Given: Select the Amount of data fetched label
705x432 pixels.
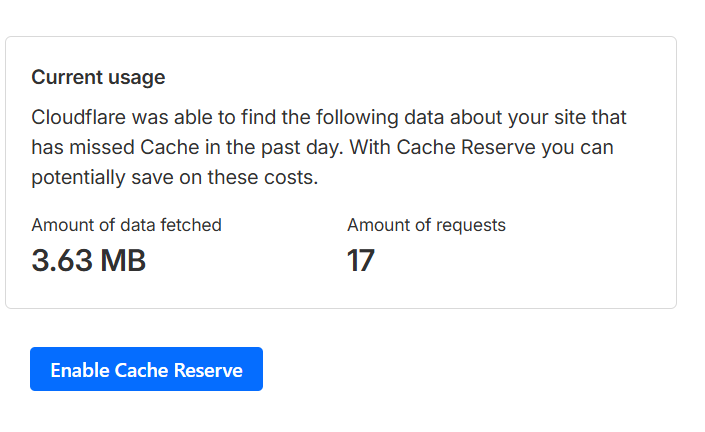Looking at the screenshot, I should pyautogui.click(x=126, y=225).
